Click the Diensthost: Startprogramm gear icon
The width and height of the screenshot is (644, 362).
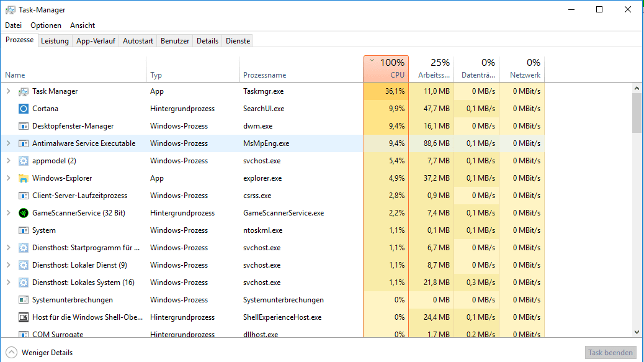click(24, 248)
